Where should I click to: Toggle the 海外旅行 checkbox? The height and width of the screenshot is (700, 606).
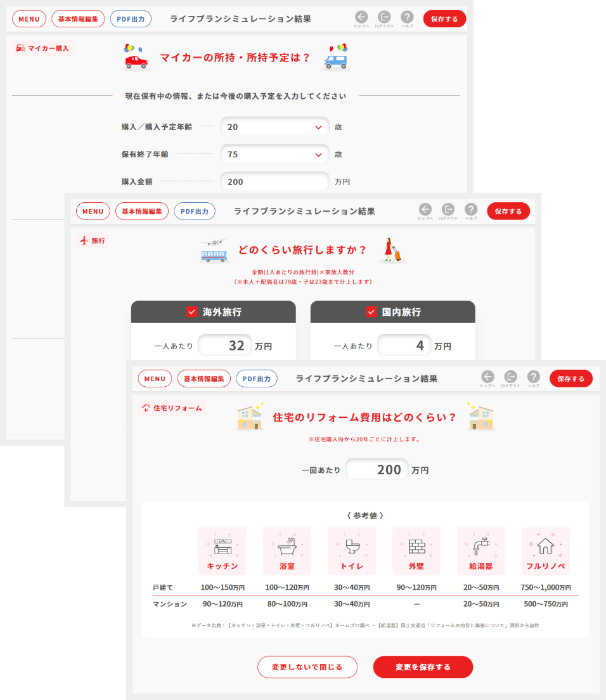tap(192, 312)
